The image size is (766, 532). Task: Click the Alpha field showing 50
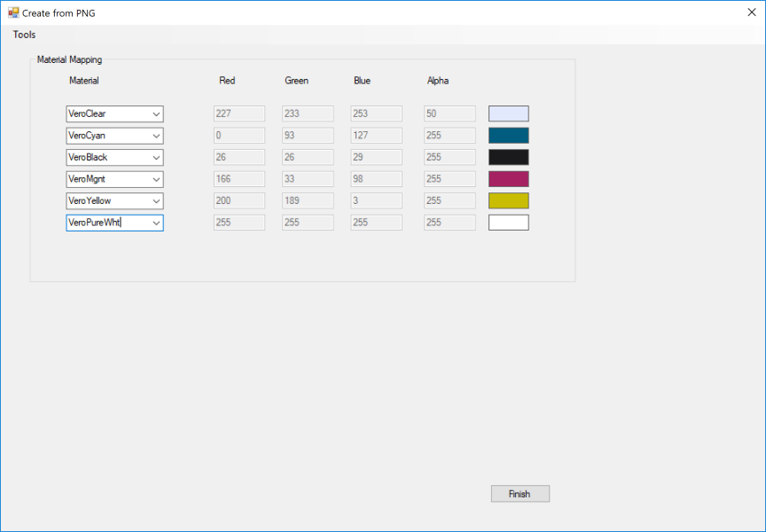pos(449,113)
